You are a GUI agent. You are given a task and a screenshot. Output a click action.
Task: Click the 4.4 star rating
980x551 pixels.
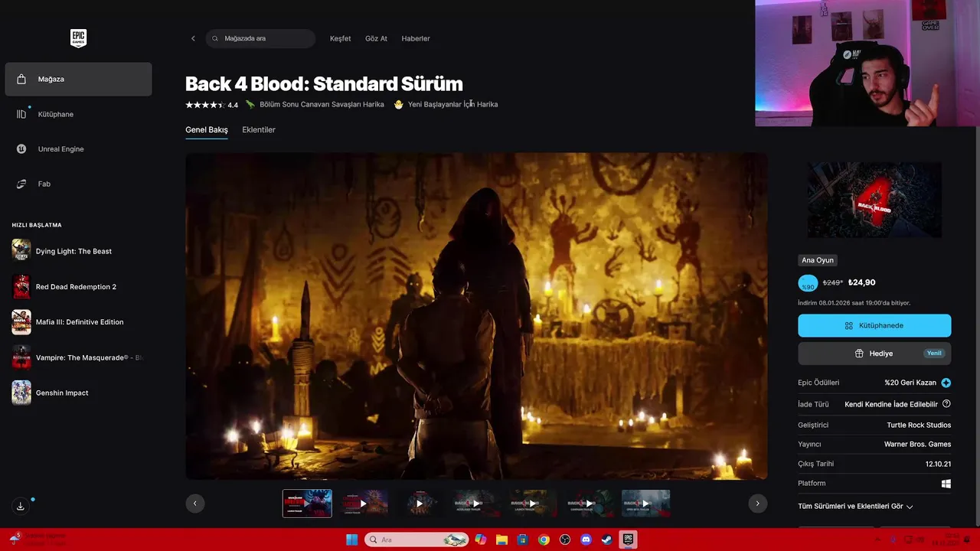pos(211,105)
